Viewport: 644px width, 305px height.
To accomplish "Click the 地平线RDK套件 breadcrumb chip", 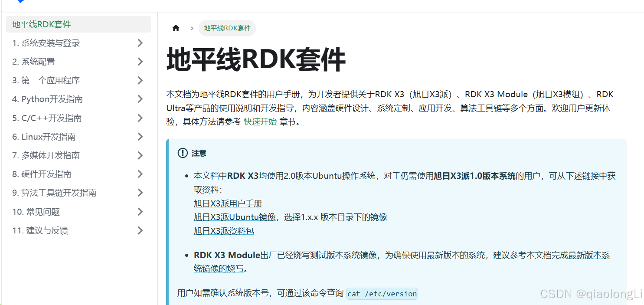I will click(x=227, y=28).
